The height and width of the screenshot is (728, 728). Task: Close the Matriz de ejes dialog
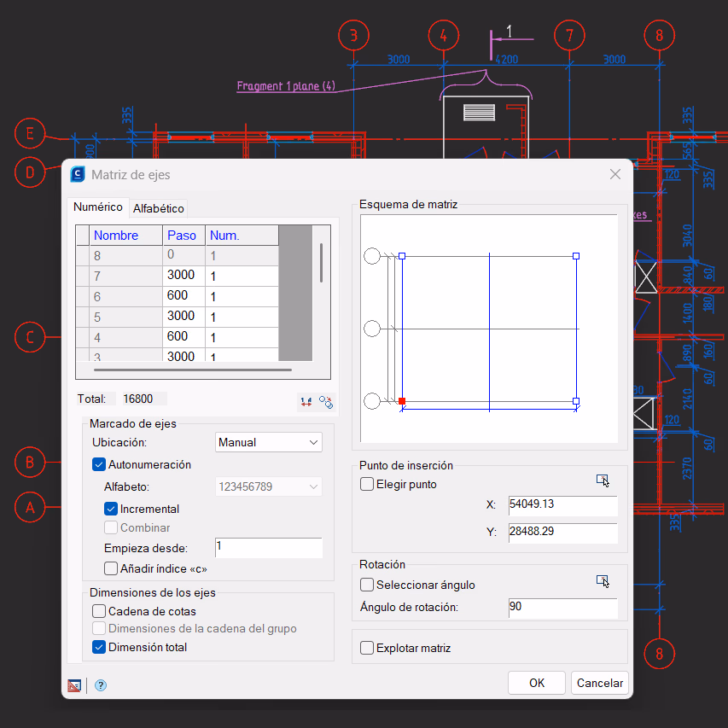tap(615, 174)
